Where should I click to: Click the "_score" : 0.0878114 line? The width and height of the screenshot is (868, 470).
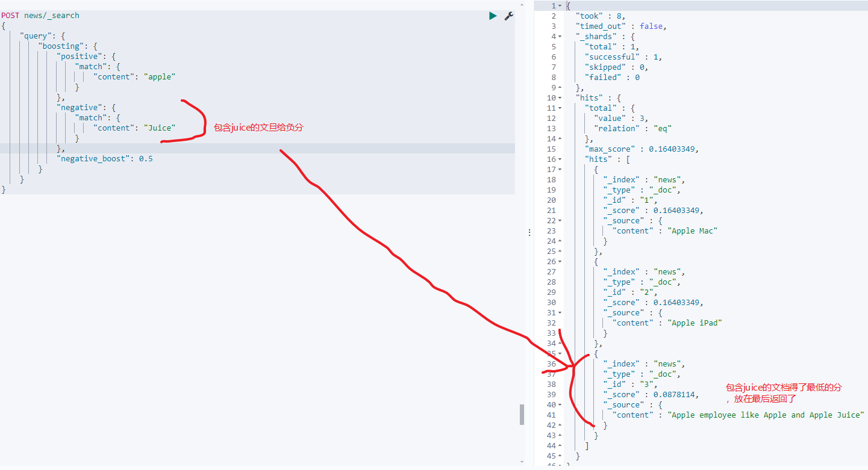coord(651,395)
